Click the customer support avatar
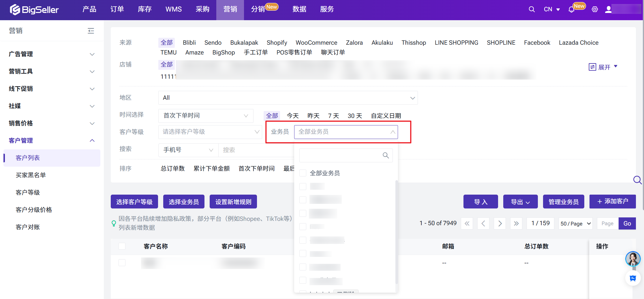The height and width of the screenshot is (299, 644). (x=633, y=259)
